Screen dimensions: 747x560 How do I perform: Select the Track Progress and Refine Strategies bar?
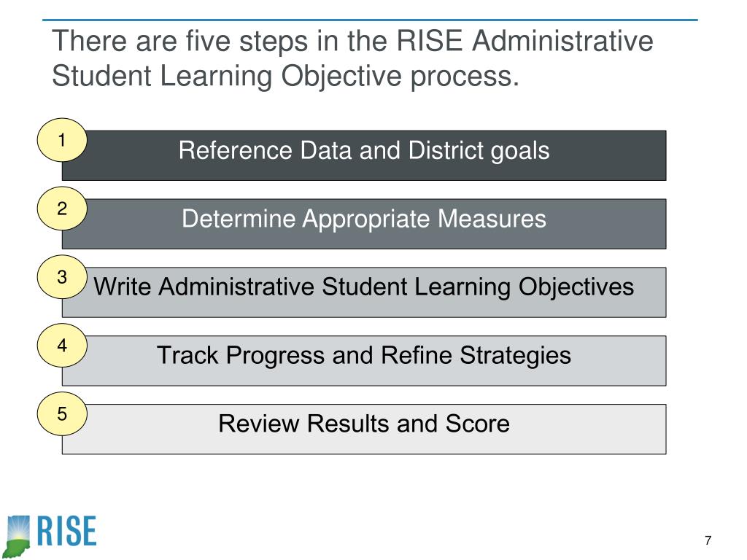click(x=364, y=361)
